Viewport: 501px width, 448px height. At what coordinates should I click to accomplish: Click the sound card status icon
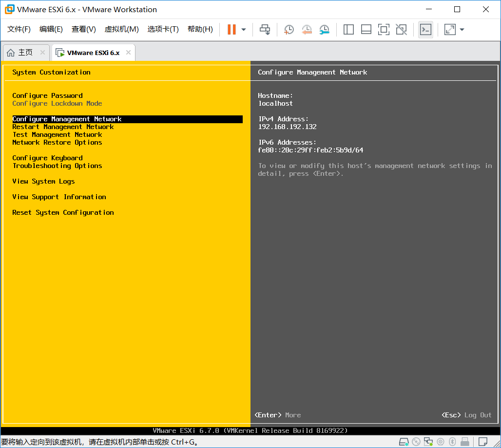click(x=440, y=442)
